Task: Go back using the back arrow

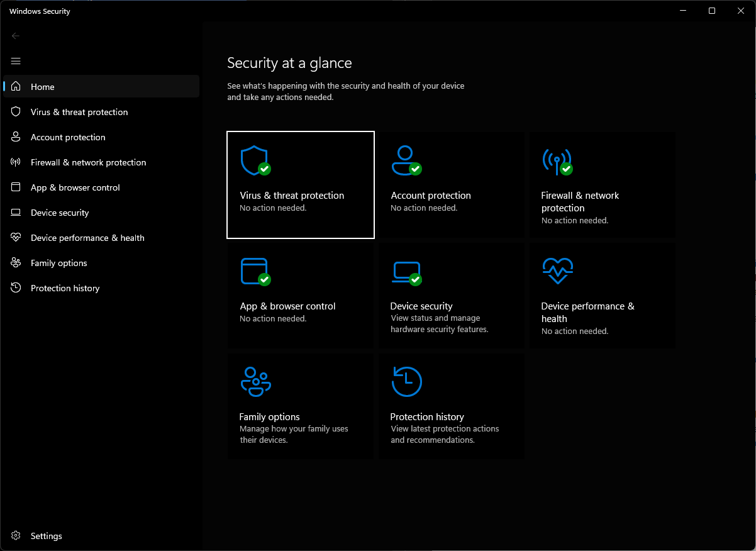Action: (x=16, y=36)
